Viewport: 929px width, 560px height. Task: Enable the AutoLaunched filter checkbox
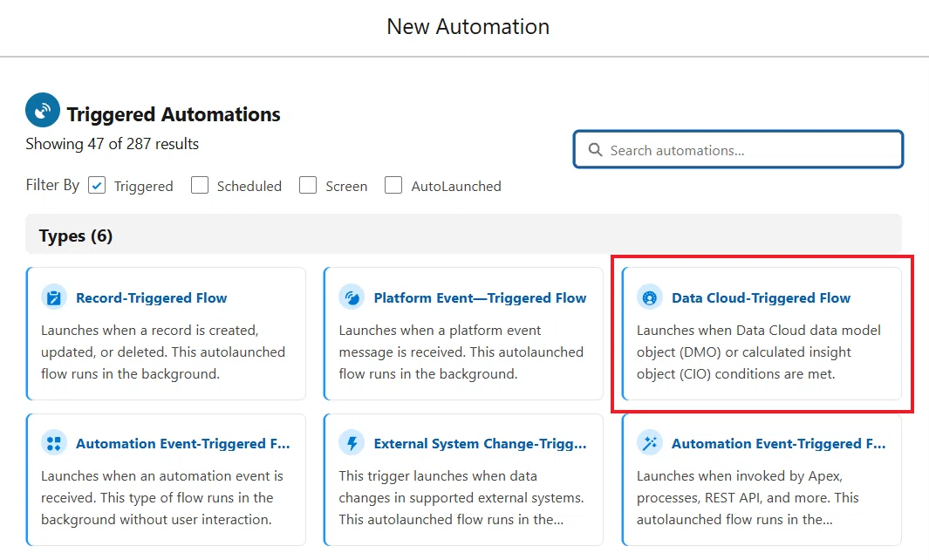(393, 186)
